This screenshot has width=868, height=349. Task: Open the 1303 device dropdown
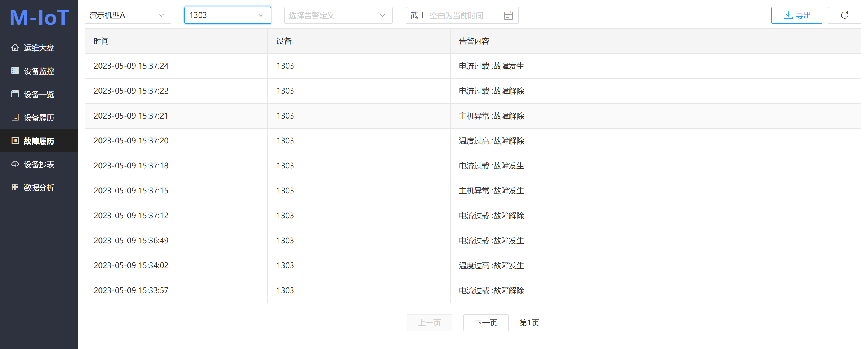[x=228, y=15]
